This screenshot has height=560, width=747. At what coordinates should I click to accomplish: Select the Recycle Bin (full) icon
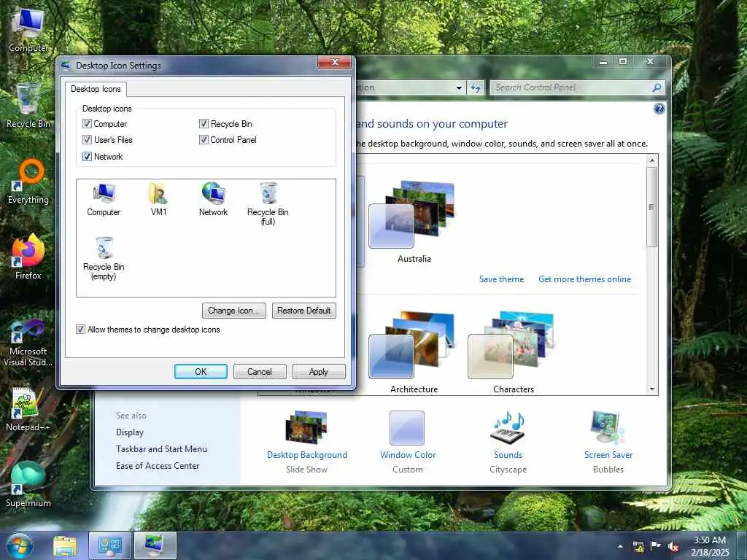tap(268, 204)
